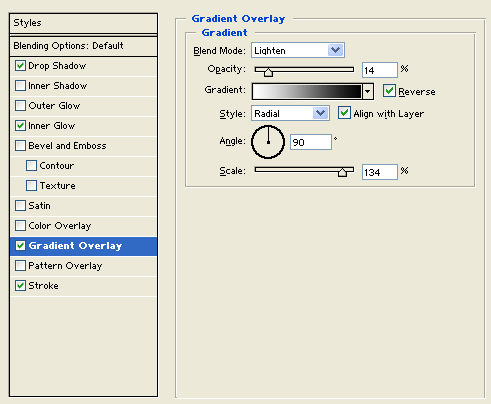Open the gradient picker arrow
This screenshot has height=404, width=491.
point(368,92)
